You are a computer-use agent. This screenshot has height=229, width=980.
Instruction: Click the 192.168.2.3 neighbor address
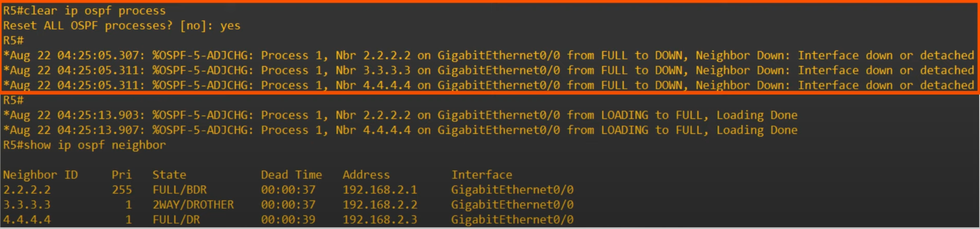click(x=380, y=220)
